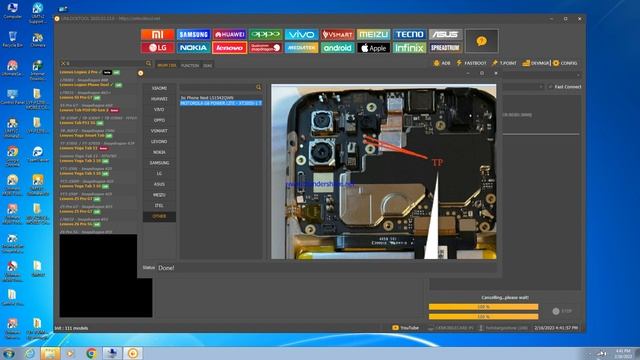Choose SAMSUNG in the test point brand list
This screenshot has width=640, height=360.
[x=159, y=162]
